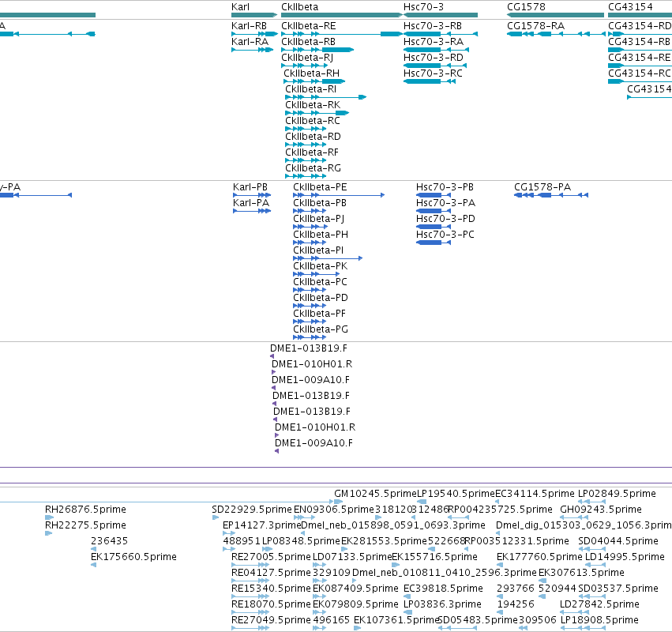This screenshot has height=632, width=672.
Task: Click the Karl-RA transcript label
Action: tap(250, 42)
